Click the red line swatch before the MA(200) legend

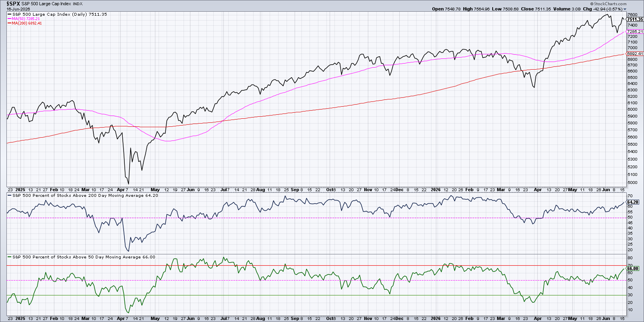[9, 23]
